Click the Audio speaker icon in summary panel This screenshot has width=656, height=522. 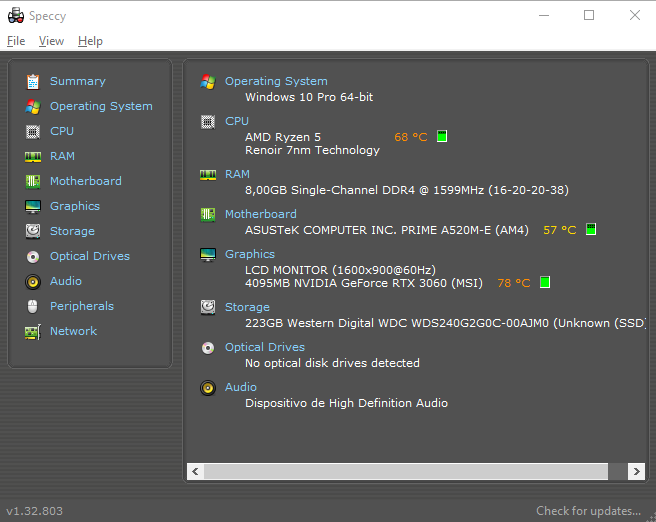click(208, 388)
